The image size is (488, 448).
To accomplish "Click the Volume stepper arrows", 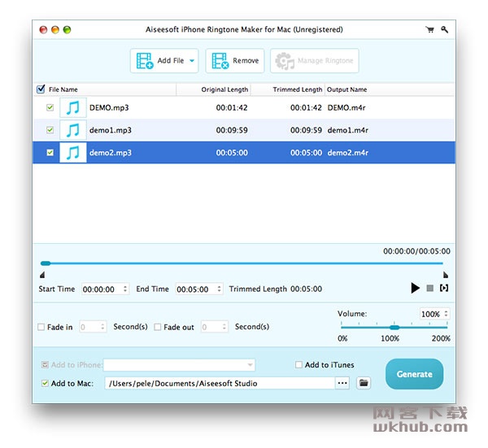I will click(446, 314).
